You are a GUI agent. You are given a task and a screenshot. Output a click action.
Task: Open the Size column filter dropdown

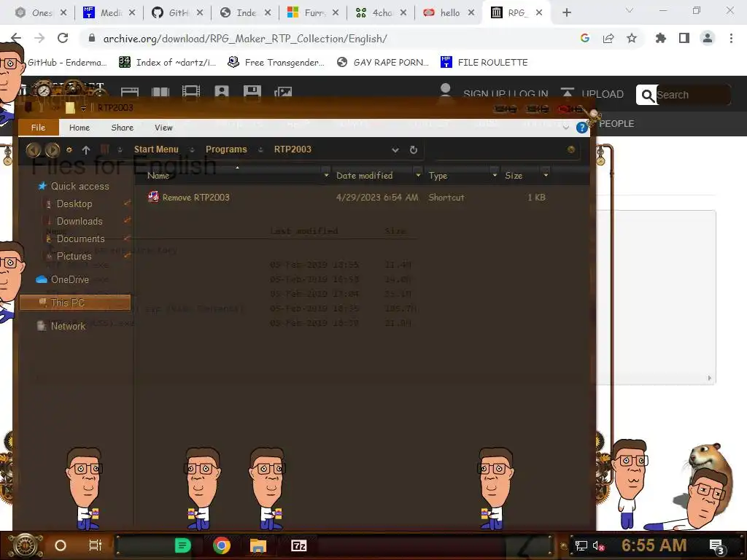(546, 176)
